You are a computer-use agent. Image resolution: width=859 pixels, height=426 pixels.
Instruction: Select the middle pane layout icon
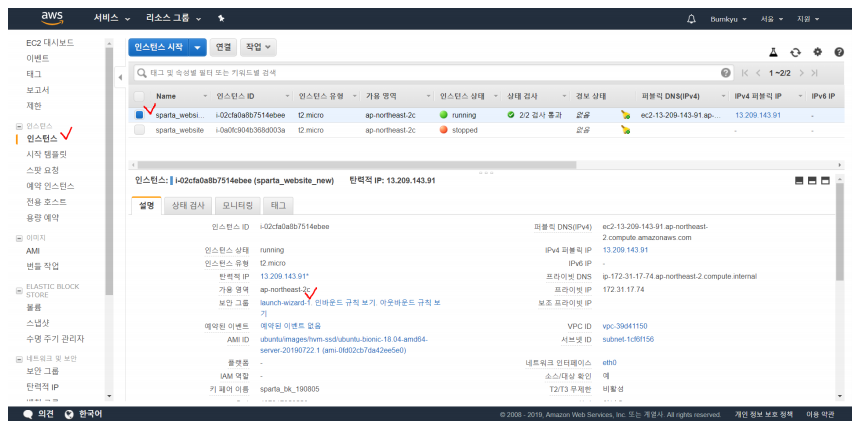pyautogui.click(x=812, y=180)
